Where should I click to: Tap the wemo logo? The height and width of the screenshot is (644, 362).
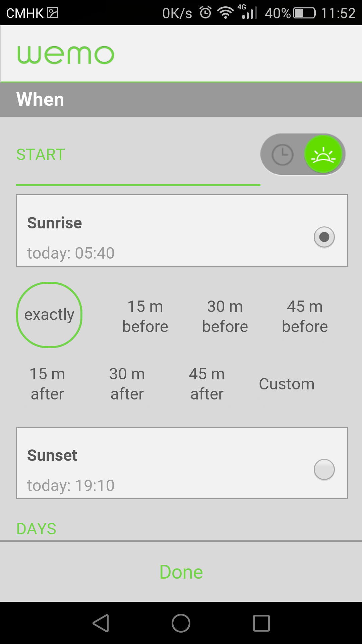(x=66, y=55)
